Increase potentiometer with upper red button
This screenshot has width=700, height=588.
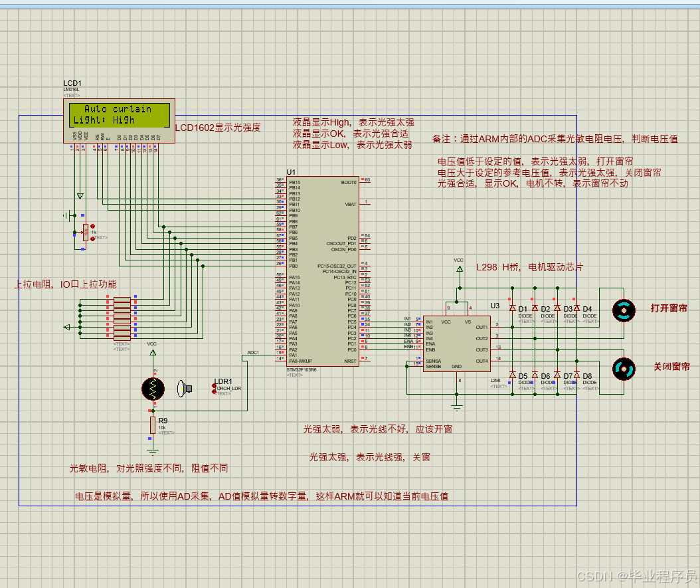point(92,227)
